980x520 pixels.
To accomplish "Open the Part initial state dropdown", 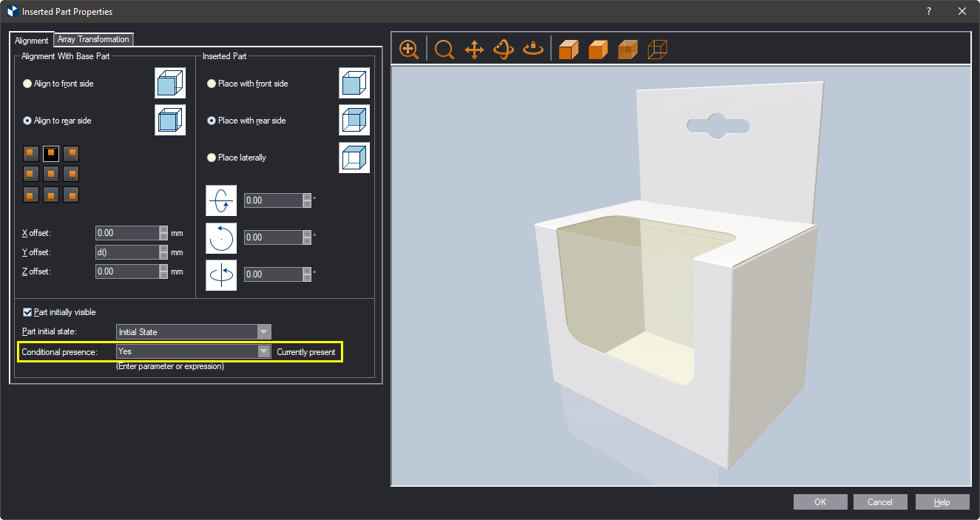I will (x=264, y=332).
